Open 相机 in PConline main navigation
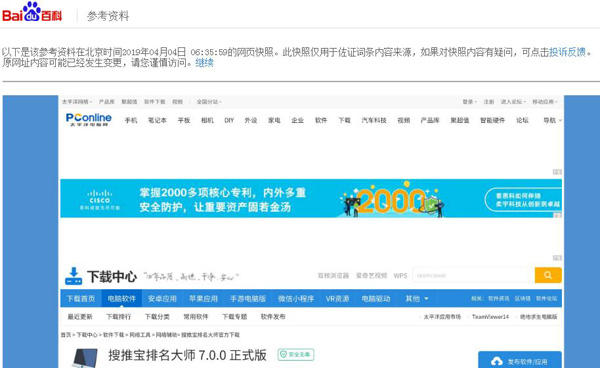 (x=207, y=120)
